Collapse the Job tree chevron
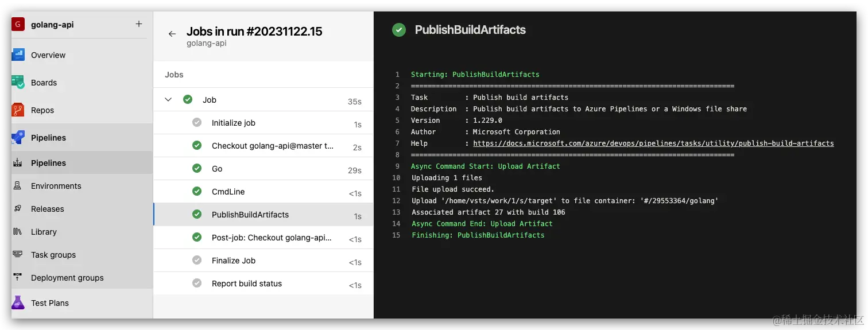Screen dimensions: 868x330 (x=168, y=100)
